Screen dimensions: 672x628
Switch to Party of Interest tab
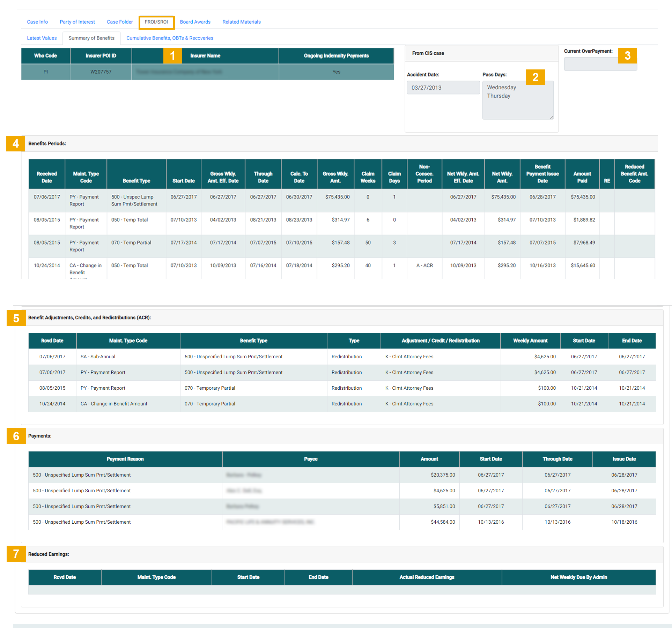click(x=77, y=22)
